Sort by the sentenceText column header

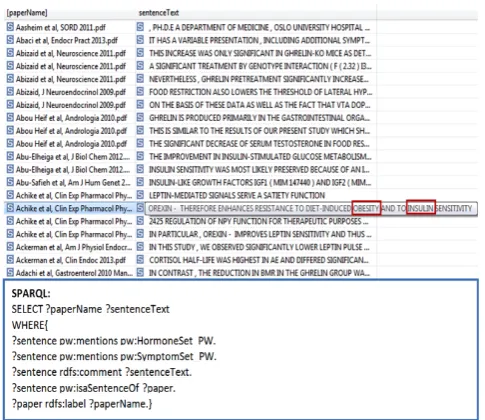[159, 13]
